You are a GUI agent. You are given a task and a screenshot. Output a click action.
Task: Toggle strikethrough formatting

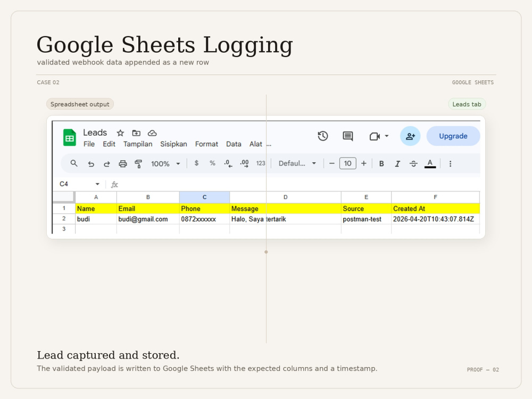[x=413, y=164]
